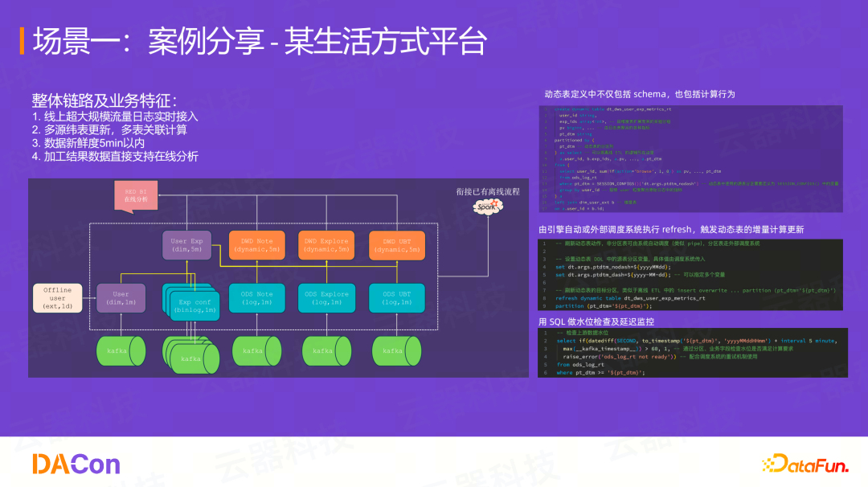The image size is (868, 487).
Task: Select the Offline user (ext,1d) box
Action: pos(58,297)
